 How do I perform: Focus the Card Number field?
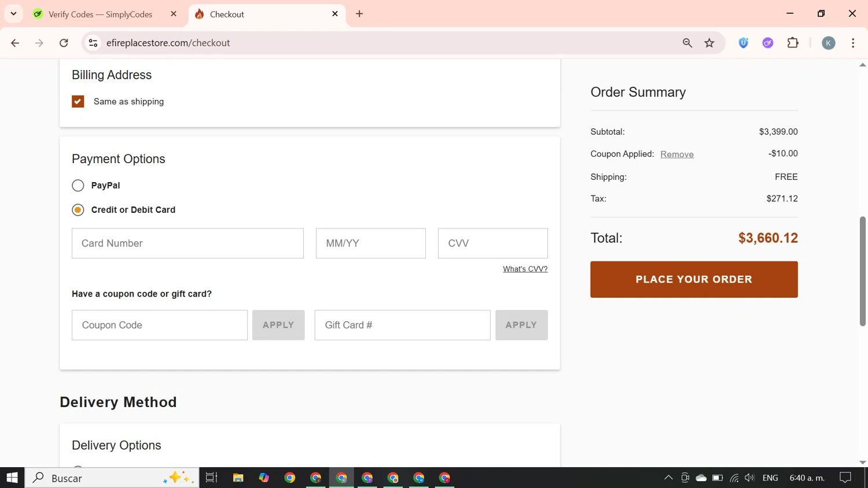pos(187,243)
